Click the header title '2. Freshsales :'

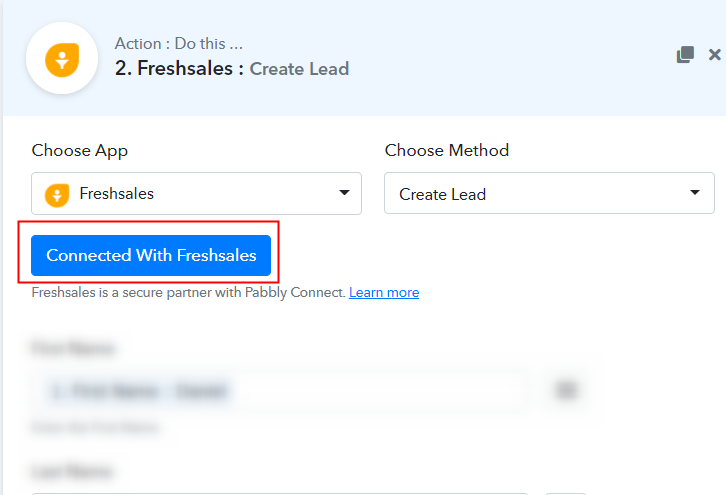pyautogui.click(x=179, y=69)
